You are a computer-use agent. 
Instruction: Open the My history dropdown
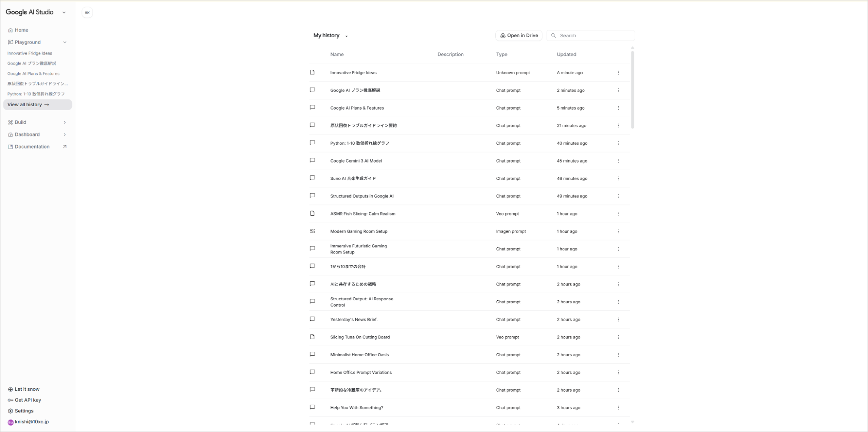tap(346, 36)
